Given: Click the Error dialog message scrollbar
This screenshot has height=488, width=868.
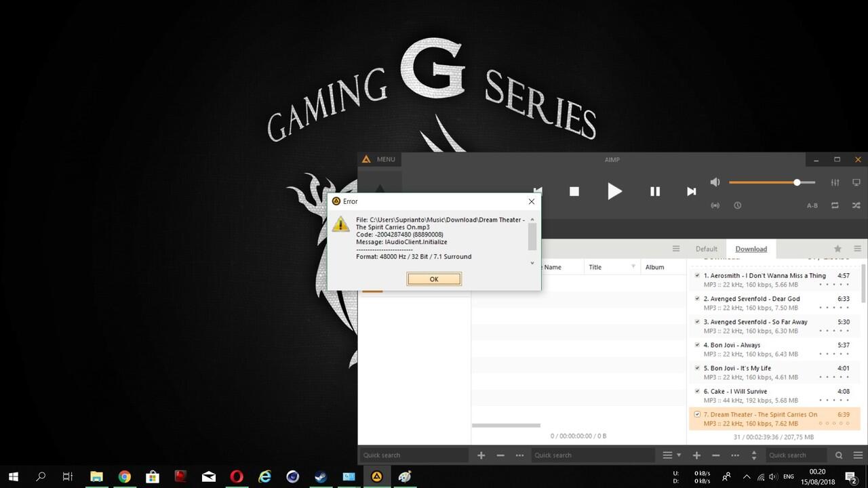Looking at the screenshot, I should tap(532, 237).
